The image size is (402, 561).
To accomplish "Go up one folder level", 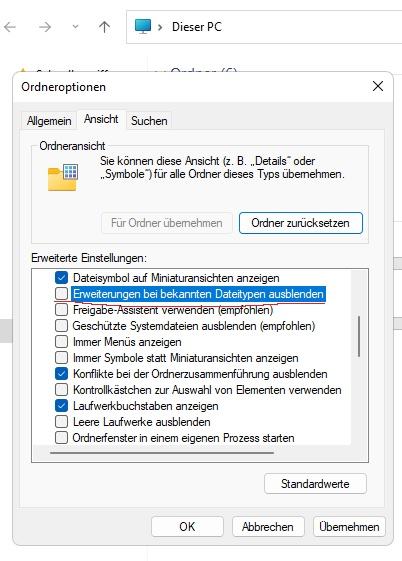I will [104, 27].
